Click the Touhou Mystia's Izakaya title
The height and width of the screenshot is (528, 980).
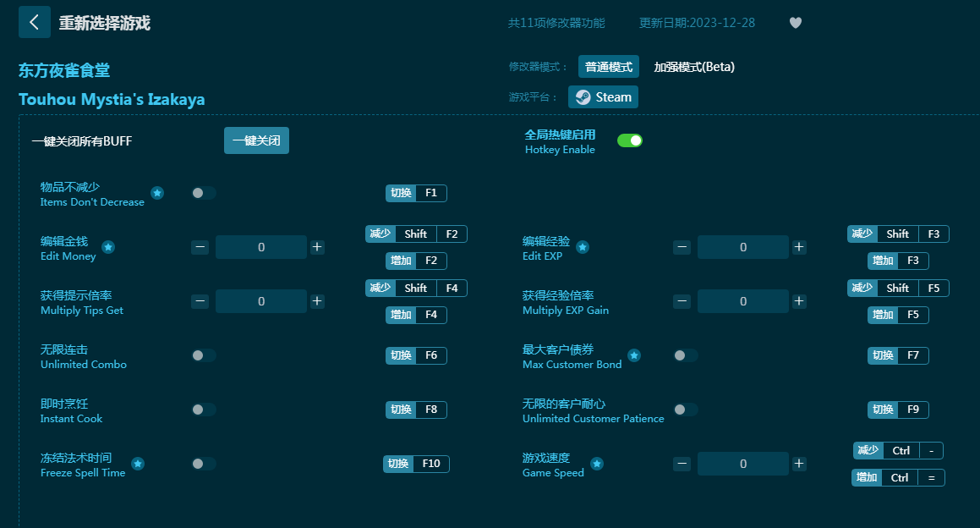(x=112, y=100)
